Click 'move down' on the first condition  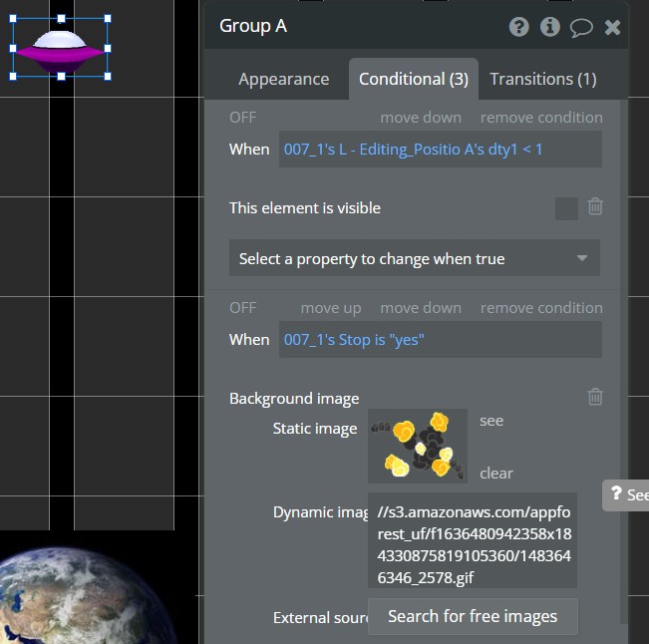pyautogui.click(x=421, y=118)
